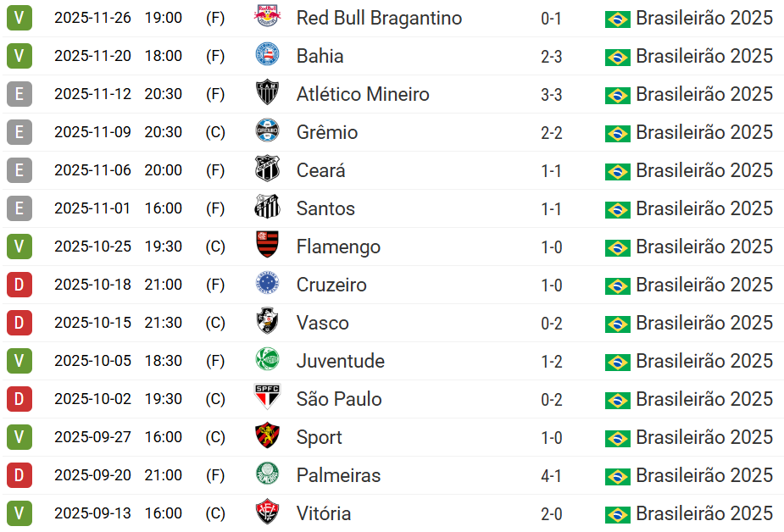
Task: Open Brasileirão 2025 link in Santos row
Action: click(x=704, y=208)
